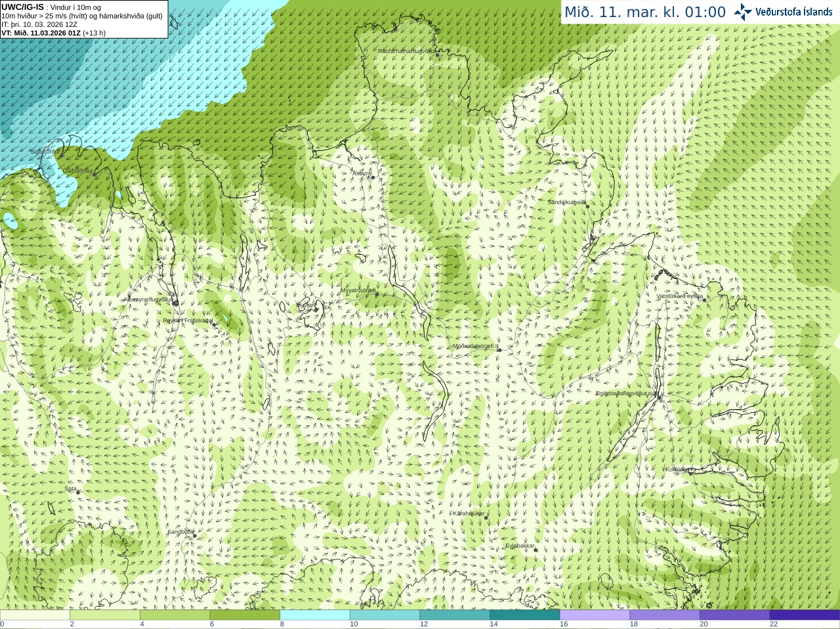The height and width of the screenshot is (629, 840).
Task: Click the legend value 22
Action: click(774, 624)
